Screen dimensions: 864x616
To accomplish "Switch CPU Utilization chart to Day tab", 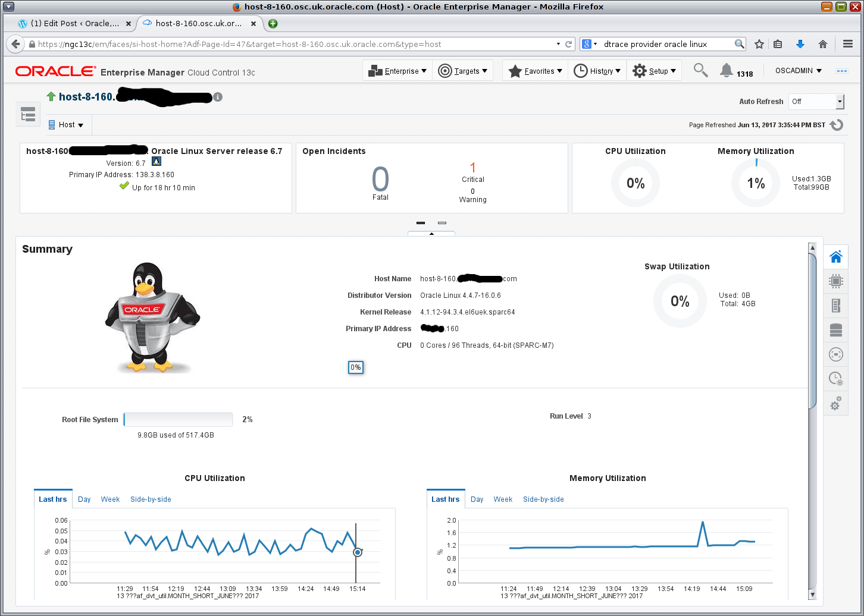I will click(x=84, y=499).
